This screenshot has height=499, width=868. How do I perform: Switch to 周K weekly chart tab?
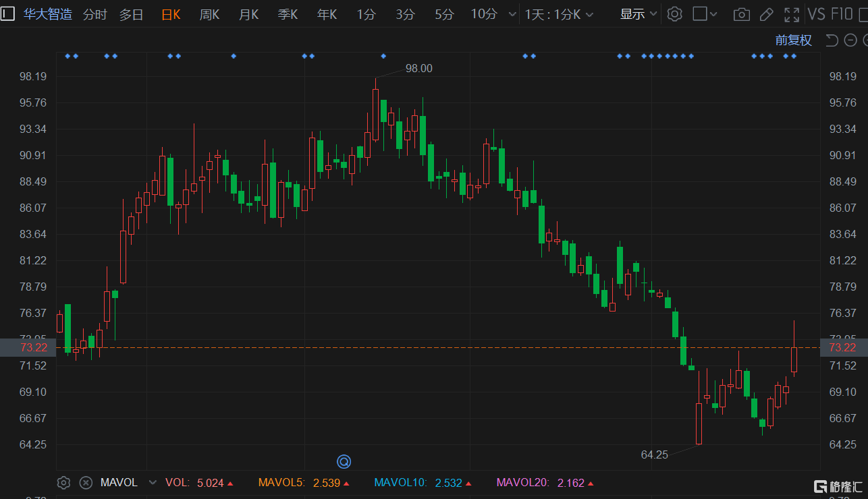pyautogui.click(x=209, y=14)
